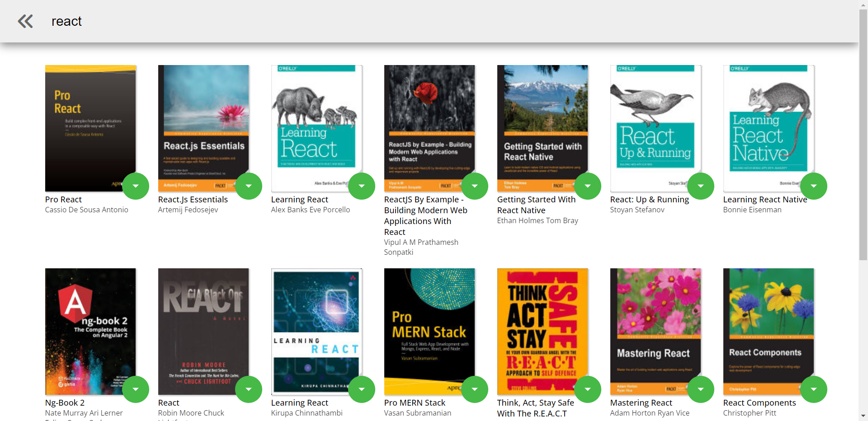Select the React.js Essentials cover image
Image resolution: width=868 pixels, height=421 pixels.
click(x=203, y=128)
